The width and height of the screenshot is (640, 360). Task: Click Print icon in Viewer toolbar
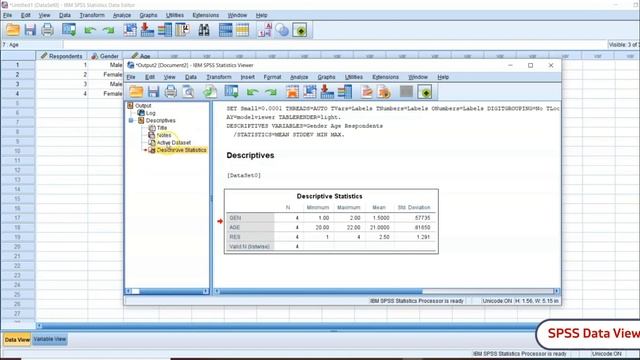click(x=171, y=92)
